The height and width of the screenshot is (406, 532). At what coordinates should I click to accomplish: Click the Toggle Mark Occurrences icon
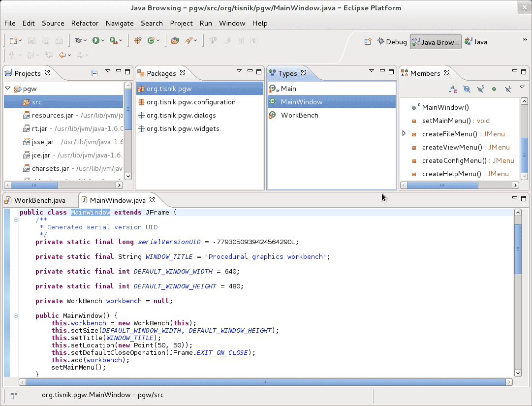[x=227, y=41]
